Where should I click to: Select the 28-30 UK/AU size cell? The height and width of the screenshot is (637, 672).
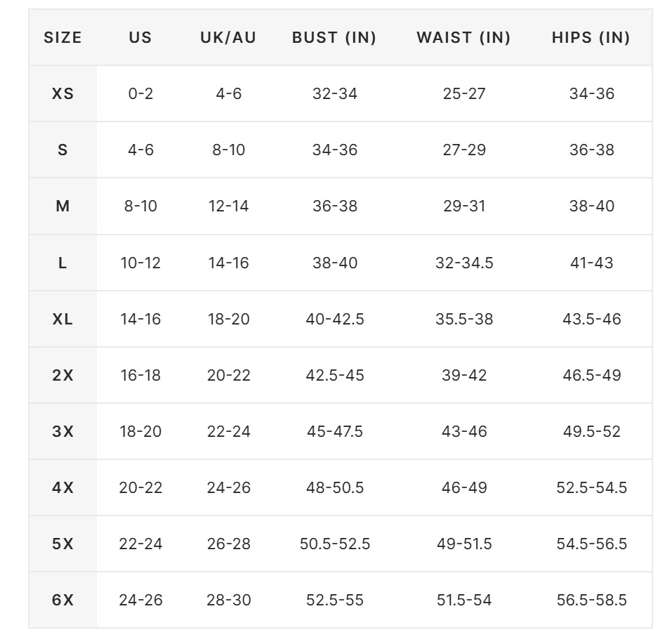[229, 600]
